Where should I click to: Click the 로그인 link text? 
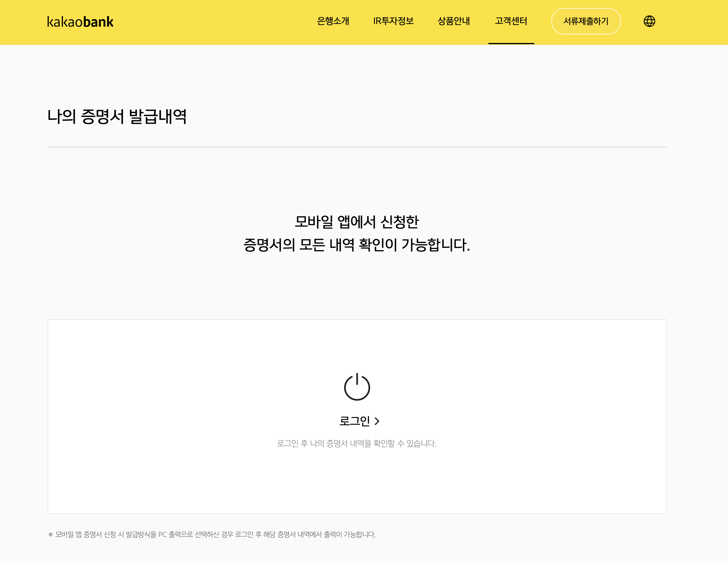pos(354,421)
